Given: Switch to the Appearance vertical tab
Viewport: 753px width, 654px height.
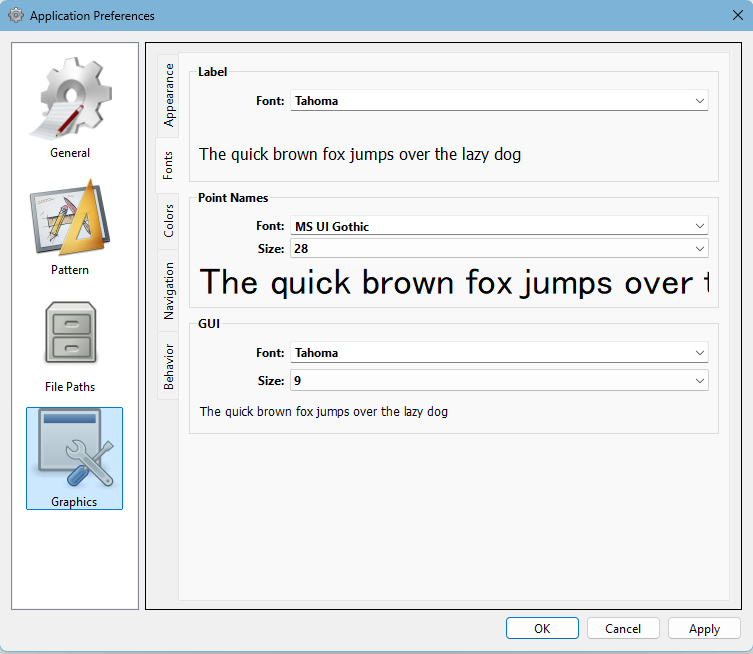Looking at the screenshot, I should 168,95.
